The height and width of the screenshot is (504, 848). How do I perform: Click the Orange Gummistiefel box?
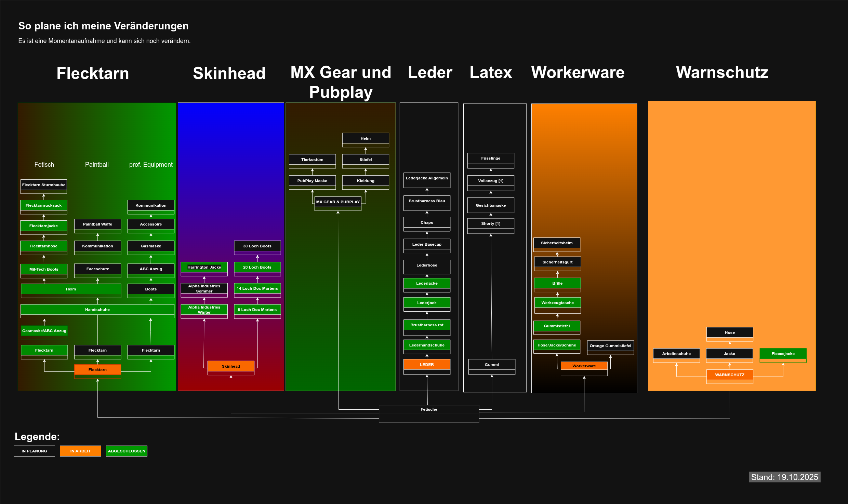point(610,346)
